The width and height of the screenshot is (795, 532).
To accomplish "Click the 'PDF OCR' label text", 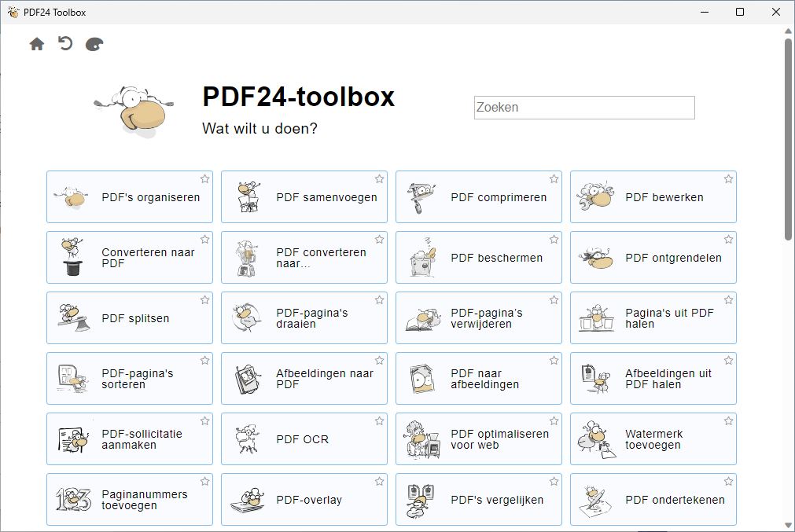I will point(302,439).
